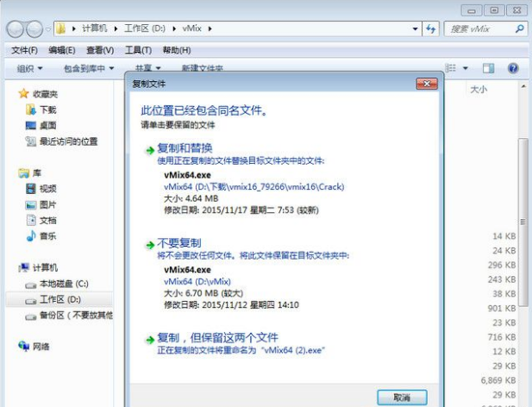Open the 图片 library
Image resolution: width=532 pixels, height=407 pixels.
coord(47,204)
